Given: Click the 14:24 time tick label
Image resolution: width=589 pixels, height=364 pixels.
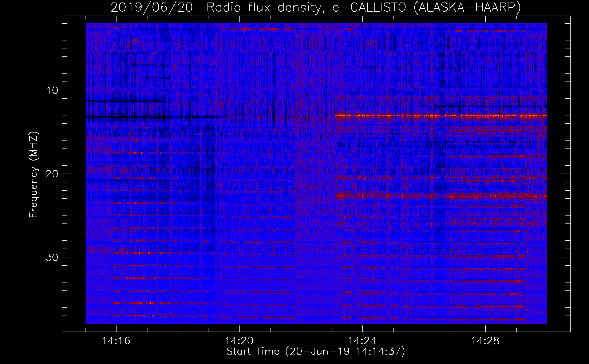Looking at the screenshot, I should click(362, 341).
